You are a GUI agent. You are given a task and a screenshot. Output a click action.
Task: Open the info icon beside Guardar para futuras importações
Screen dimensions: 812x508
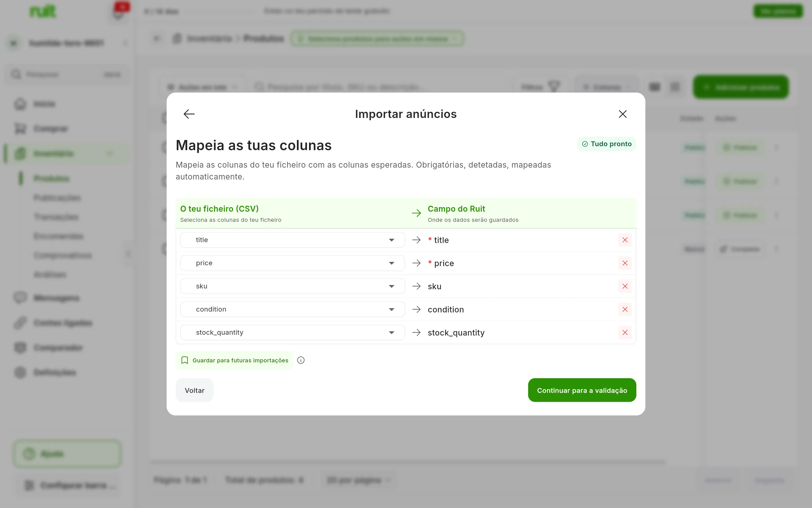pos(301,360)
